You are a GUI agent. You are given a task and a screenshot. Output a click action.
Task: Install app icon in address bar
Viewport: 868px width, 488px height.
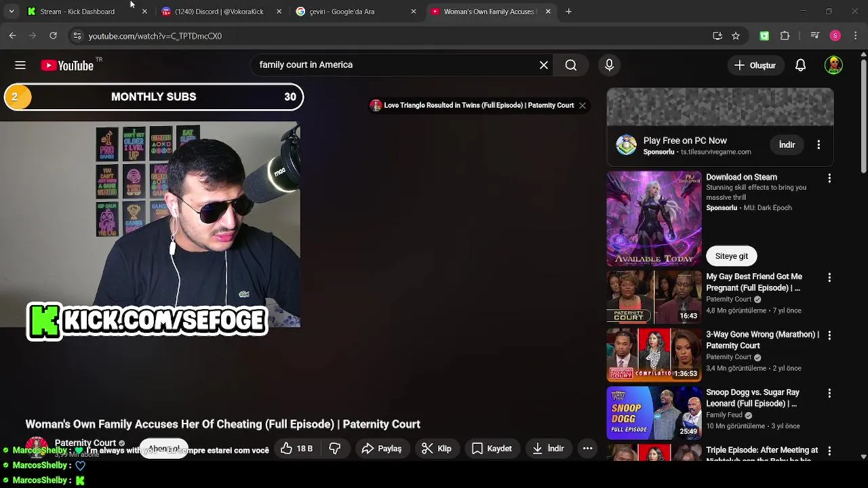(x=717, y=36)
